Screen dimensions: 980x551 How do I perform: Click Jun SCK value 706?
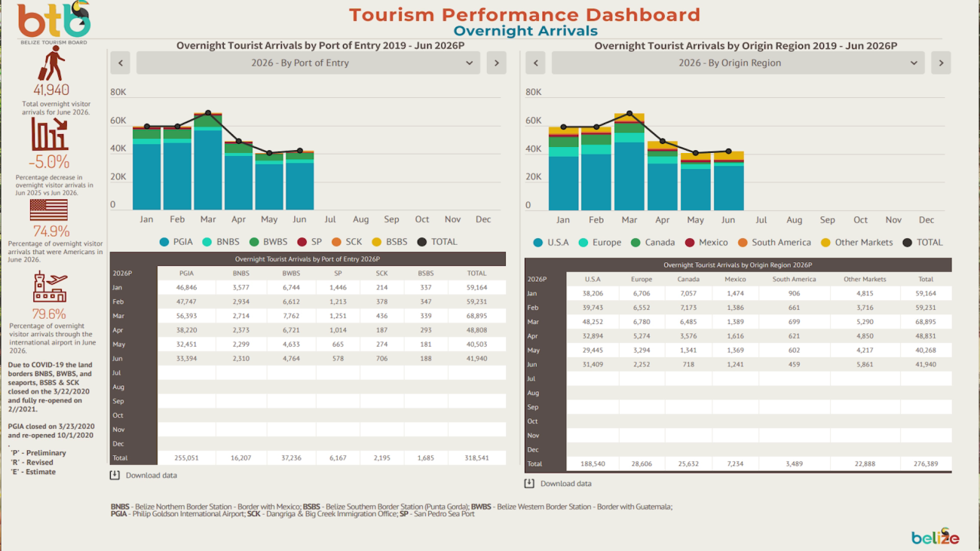point(381,359)
